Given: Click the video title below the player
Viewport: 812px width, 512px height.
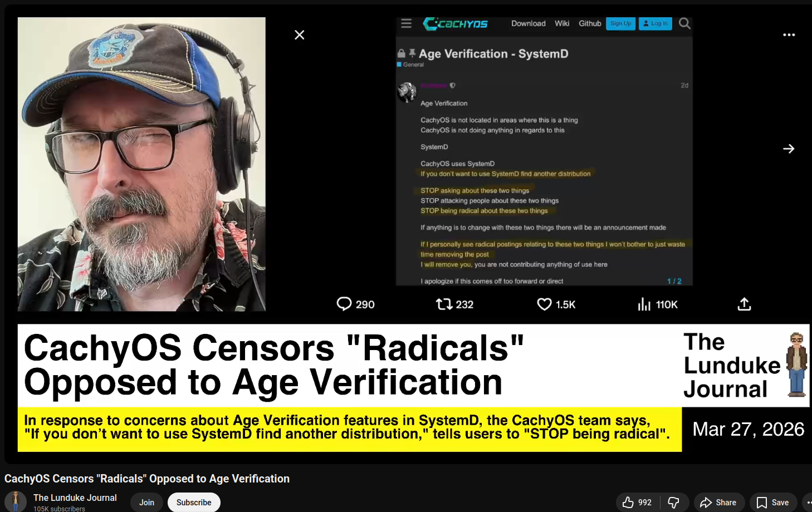Looking at the screenshot, I should [147, 479].
